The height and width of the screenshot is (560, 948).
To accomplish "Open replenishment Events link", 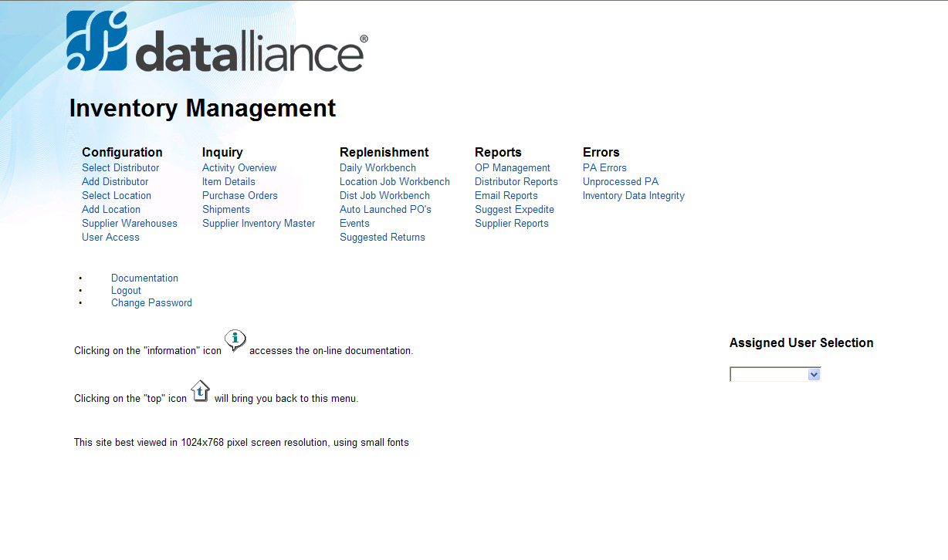I will (354, 223).
